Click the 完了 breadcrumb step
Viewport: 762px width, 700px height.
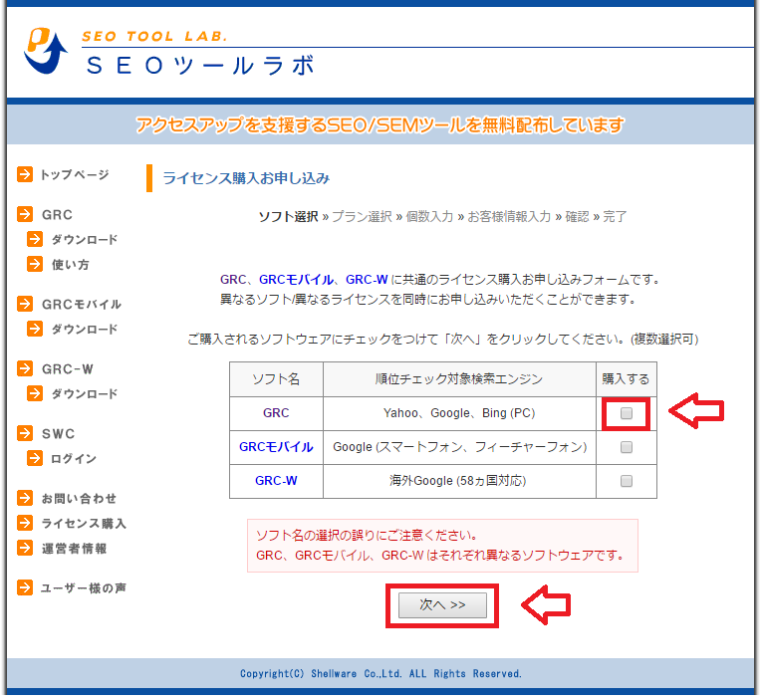tap(615, 216)
